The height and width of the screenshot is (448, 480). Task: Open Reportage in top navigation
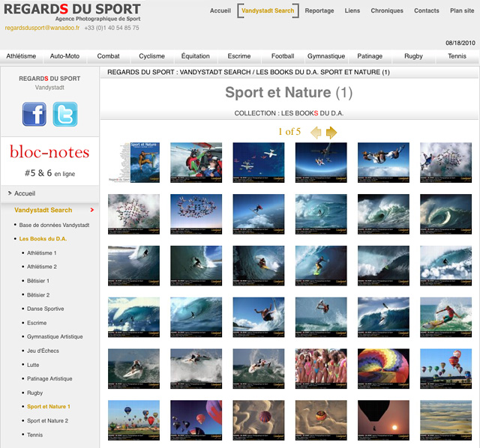click(319, 10)
